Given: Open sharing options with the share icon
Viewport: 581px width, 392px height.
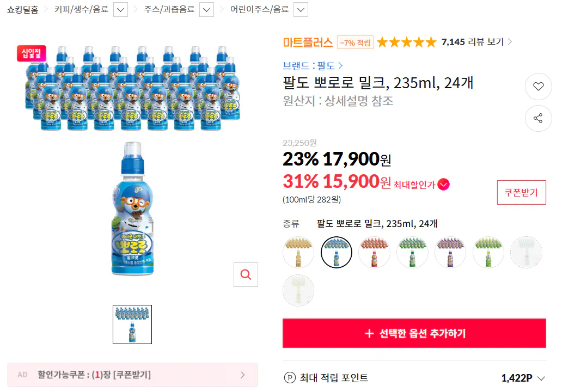Looking at the screenshot, I should click(x=538, y=118).
